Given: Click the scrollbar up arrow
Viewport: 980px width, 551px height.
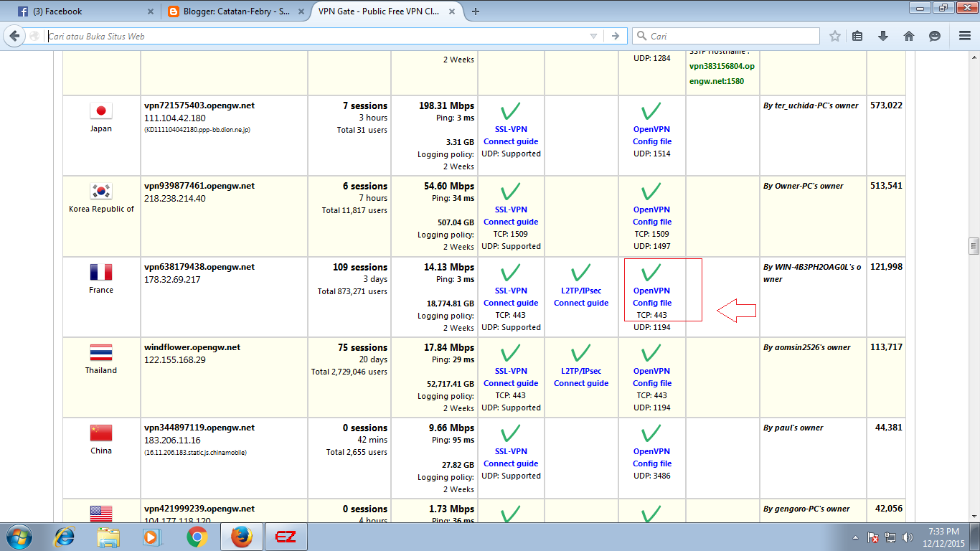Looking at the screenshot, I should tap(974, 57).
